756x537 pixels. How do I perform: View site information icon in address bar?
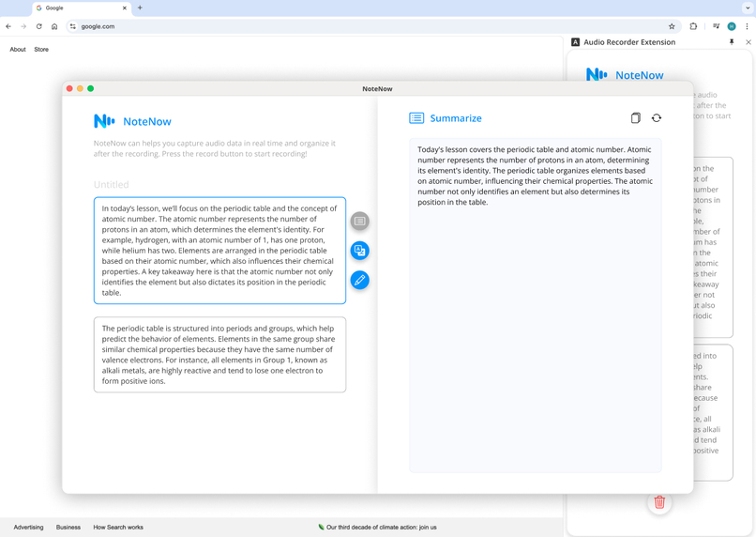[x=73, y=26]
